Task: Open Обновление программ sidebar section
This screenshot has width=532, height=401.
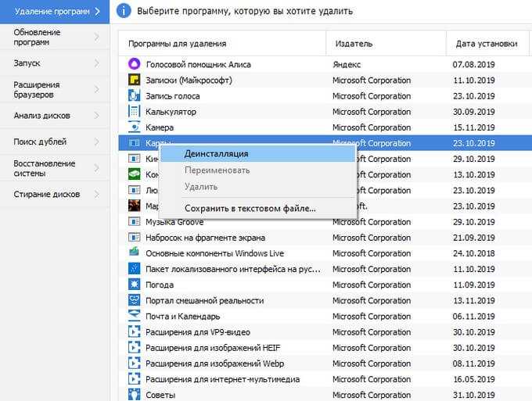Action: [55, 37]
